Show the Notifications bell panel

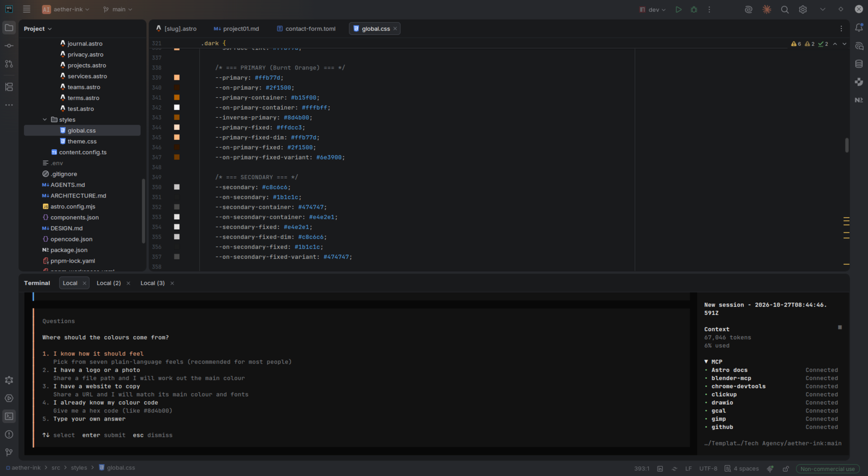859,28
